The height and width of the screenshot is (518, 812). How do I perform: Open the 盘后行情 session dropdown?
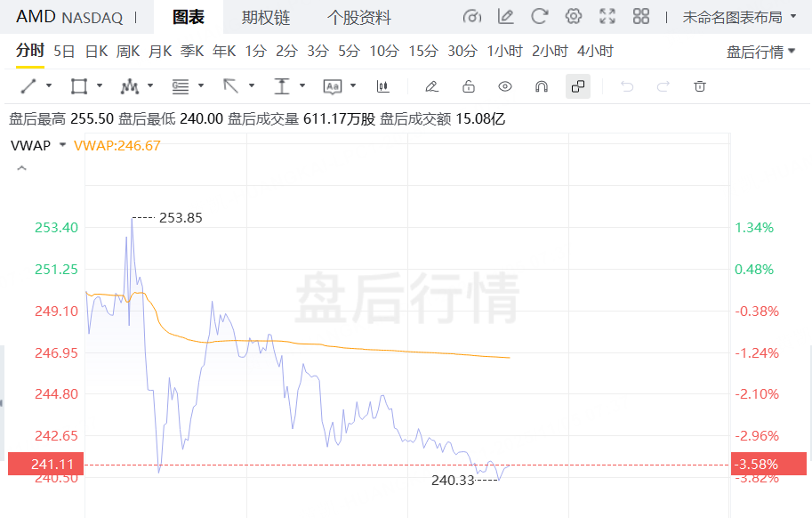tap(760, 52)
